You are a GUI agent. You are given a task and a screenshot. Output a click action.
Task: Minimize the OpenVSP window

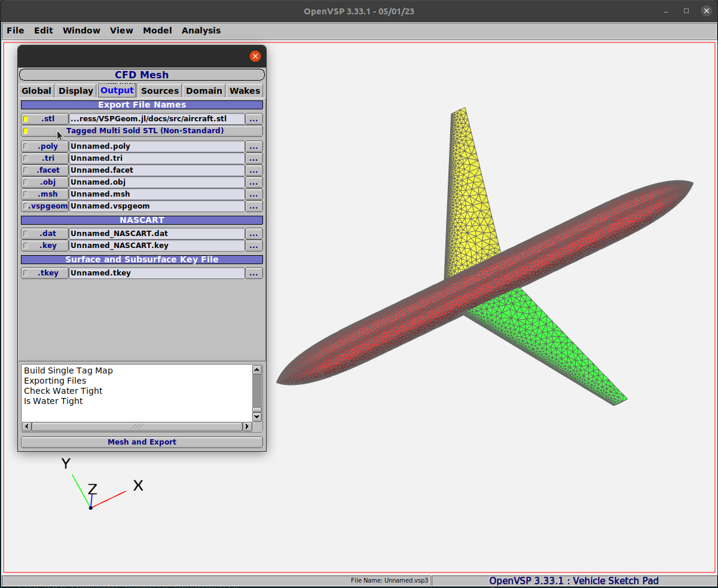pyautogui.click(x=667, y=11)
